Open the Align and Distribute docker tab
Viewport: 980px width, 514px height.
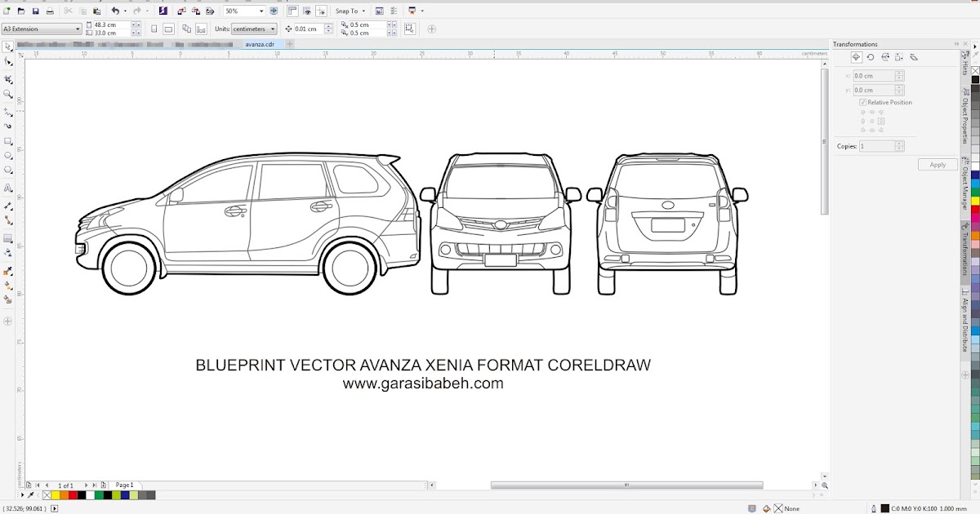point(964,321)
